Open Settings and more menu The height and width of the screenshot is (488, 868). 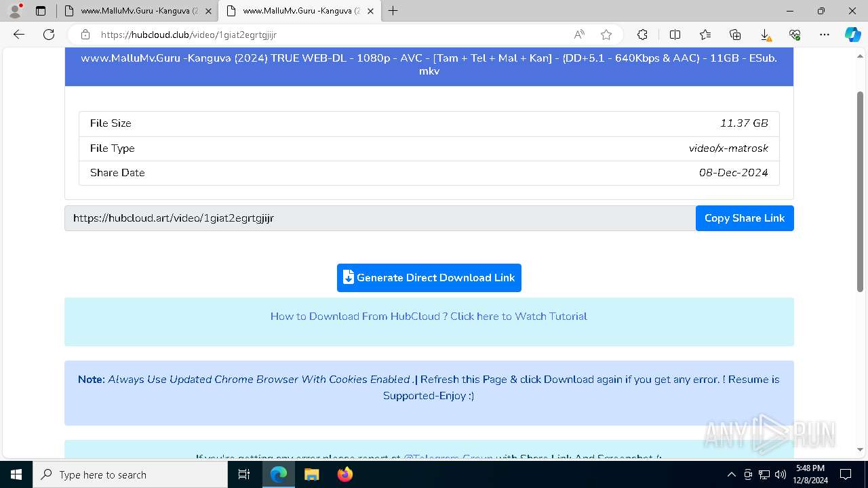click(825, 35)
